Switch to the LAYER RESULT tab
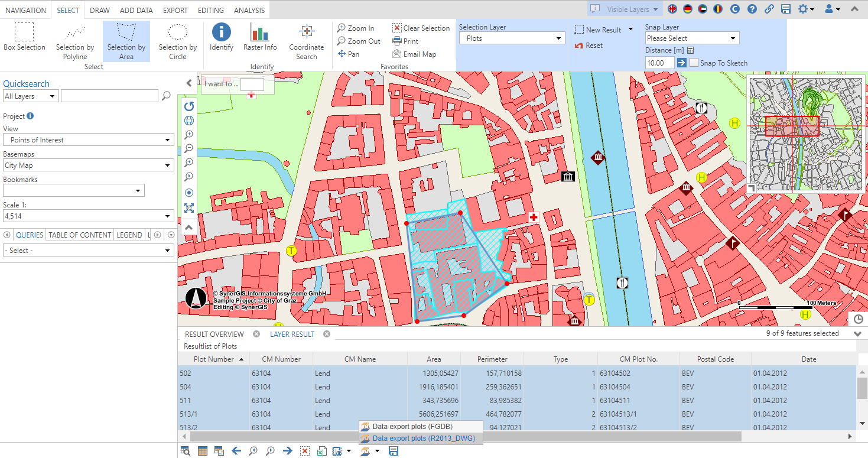This screenshot has height=458, width=868. 292,334
